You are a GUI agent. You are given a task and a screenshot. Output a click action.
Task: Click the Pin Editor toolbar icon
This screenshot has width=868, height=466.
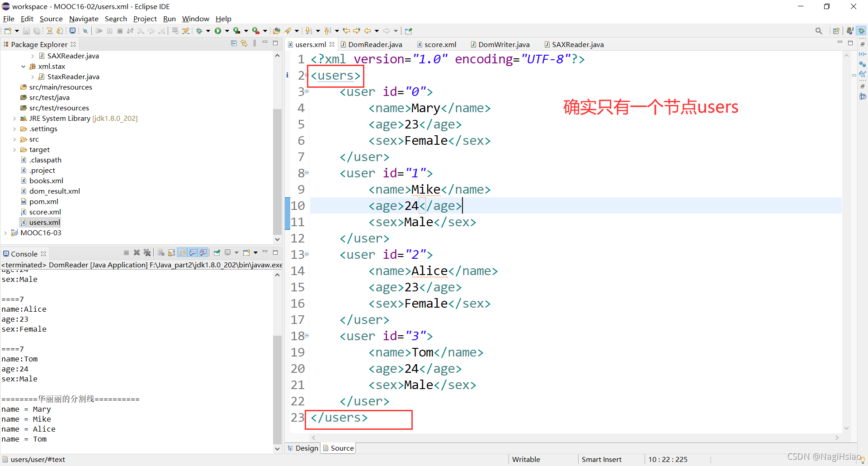[409, 31]
